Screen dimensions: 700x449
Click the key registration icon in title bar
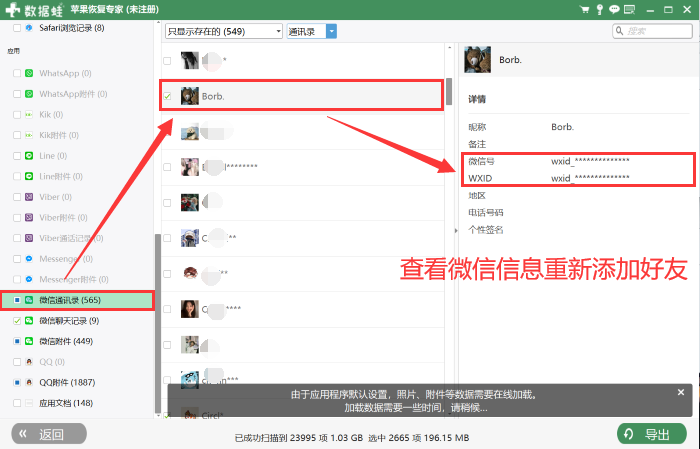click(x=600, y=9)
